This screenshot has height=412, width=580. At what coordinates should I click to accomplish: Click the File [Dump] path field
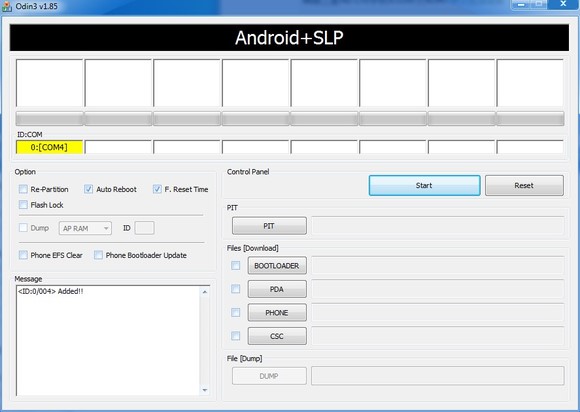(x=438, y=376)
